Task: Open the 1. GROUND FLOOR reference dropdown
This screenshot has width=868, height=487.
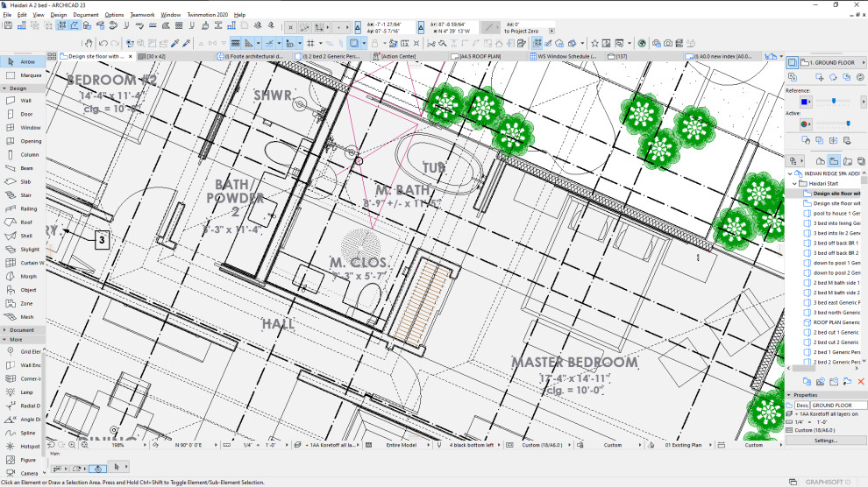Action: (833, 62)
